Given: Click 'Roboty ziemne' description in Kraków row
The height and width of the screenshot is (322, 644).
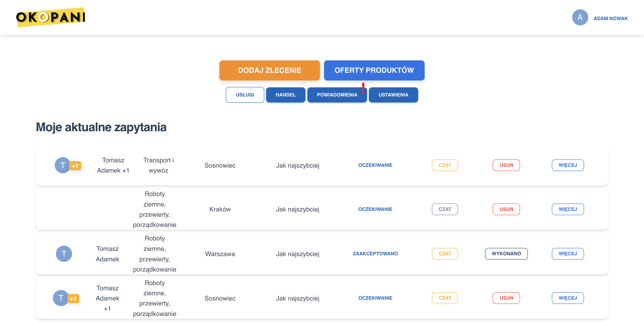Looking at the screenshot, I should click(155, 209).
